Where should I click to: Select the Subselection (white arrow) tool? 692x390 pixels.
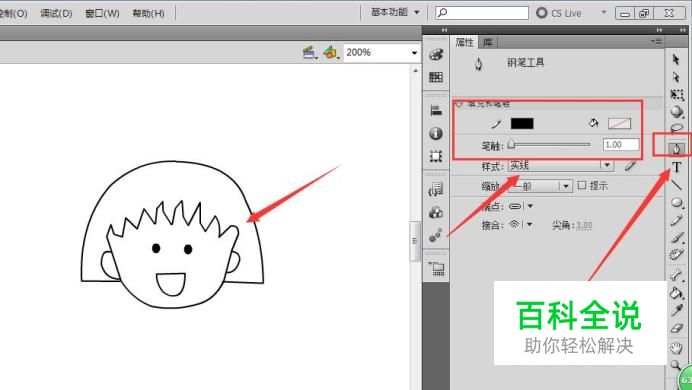[676, 77]
